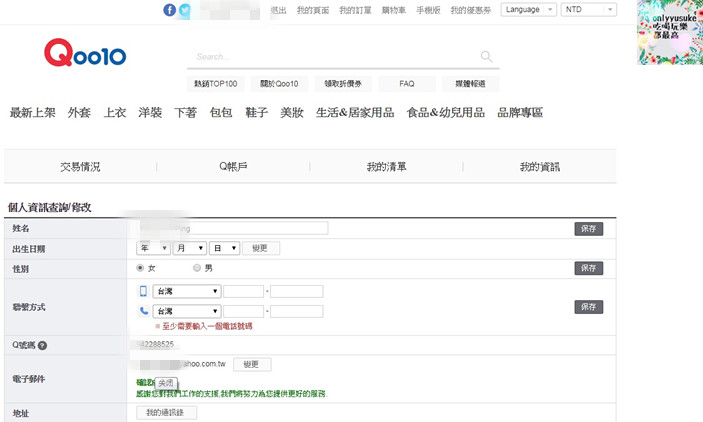Click 保存 button in the 姓名 row
Image resolution: width=703 pixels, height=422 pixels.
click(x=589, y=229)
